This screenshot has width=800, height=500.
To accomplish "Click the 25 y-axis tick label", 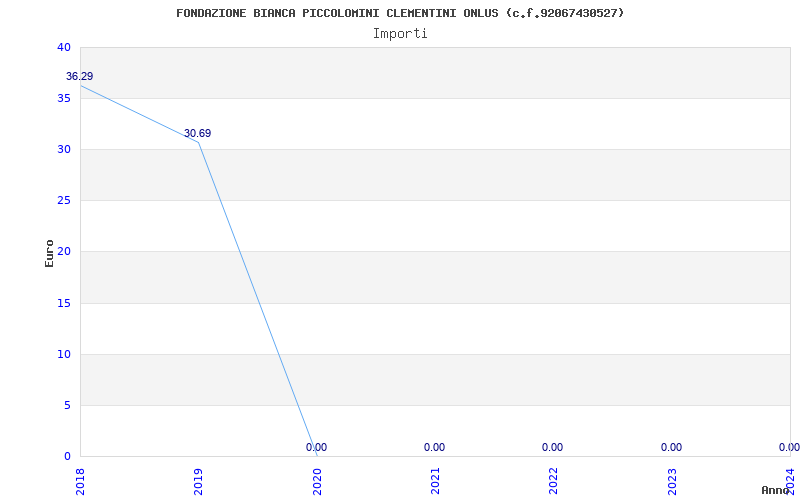I will click(64, 201).
